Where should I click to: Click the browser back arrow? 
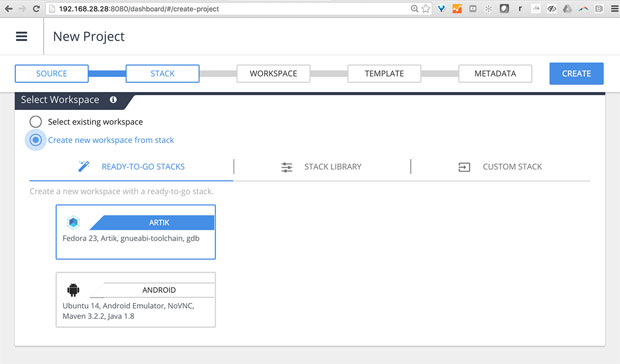(x=8, y=9)
